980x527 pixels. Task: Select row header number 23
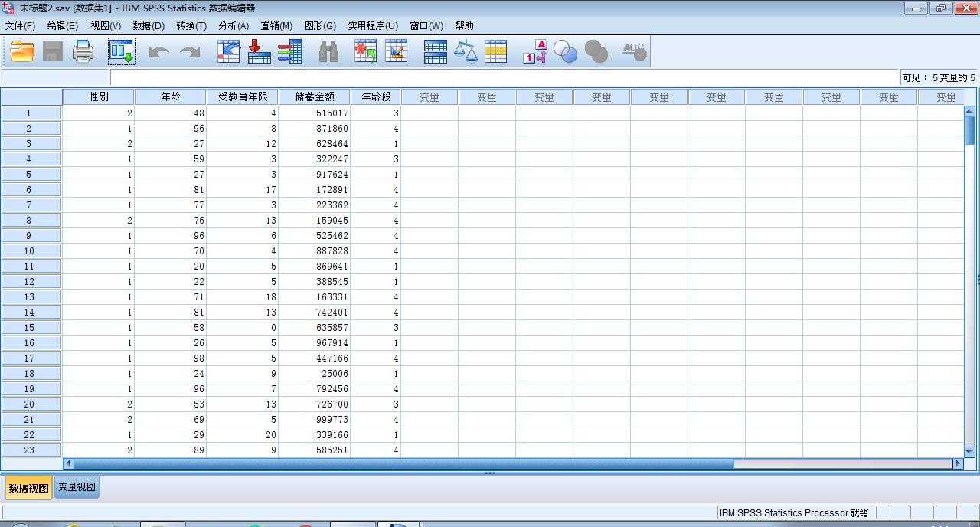[31, 450]
